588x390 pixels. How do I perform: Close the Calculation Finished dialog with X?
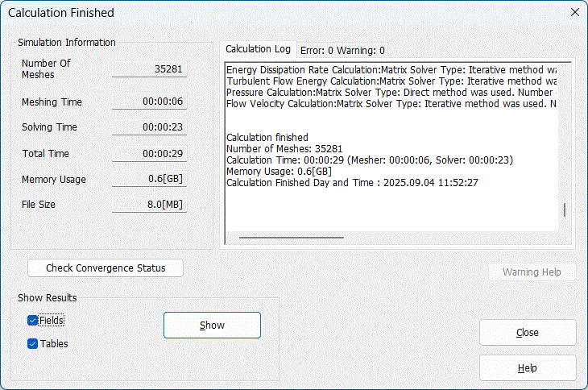(x=574, y=12)
